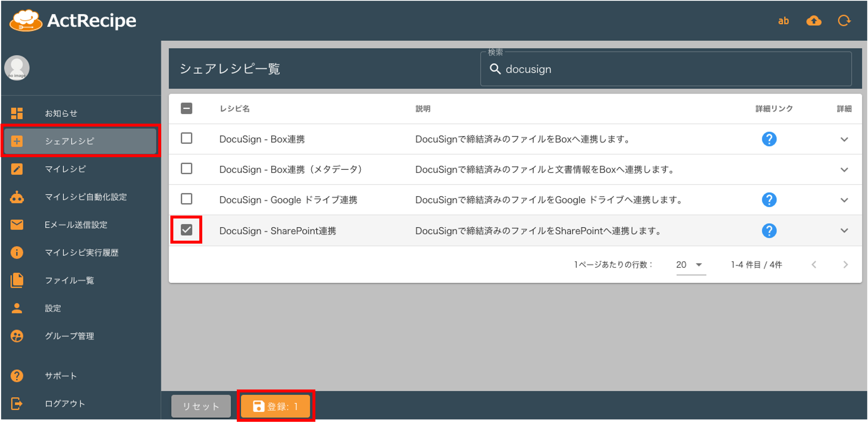Check the DocuSign - Box連携（メタデータ） checkbox
The width and height of the screenshot is (868, 422).
point(186,169)
